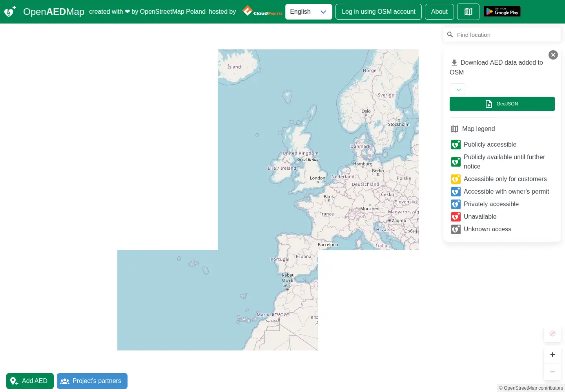This screenshot has height=392, width=565.
Task: Download AED data as GeoJSON
Action: tap(502, 104)
